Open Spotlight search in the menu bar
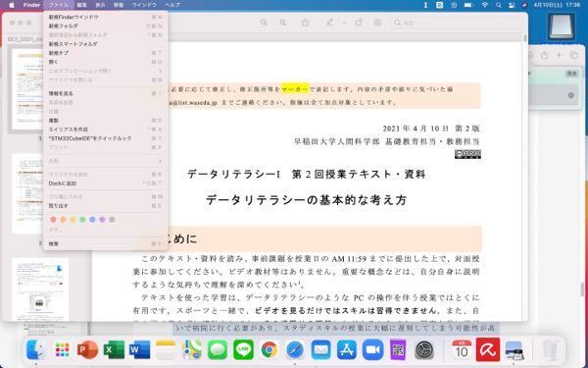Viewport: 588px width, 368px height. click(x=499, y=5)
